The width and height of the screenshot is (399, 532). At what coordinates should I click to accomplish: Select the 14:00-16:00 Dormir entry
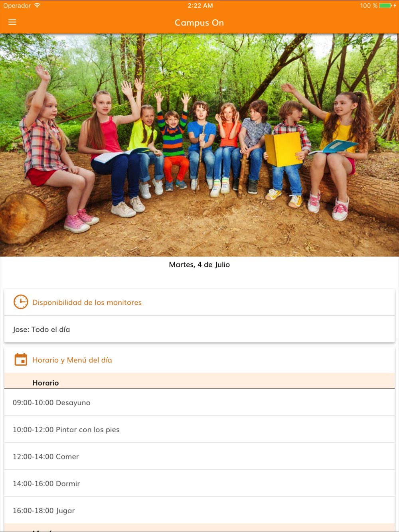199,483
